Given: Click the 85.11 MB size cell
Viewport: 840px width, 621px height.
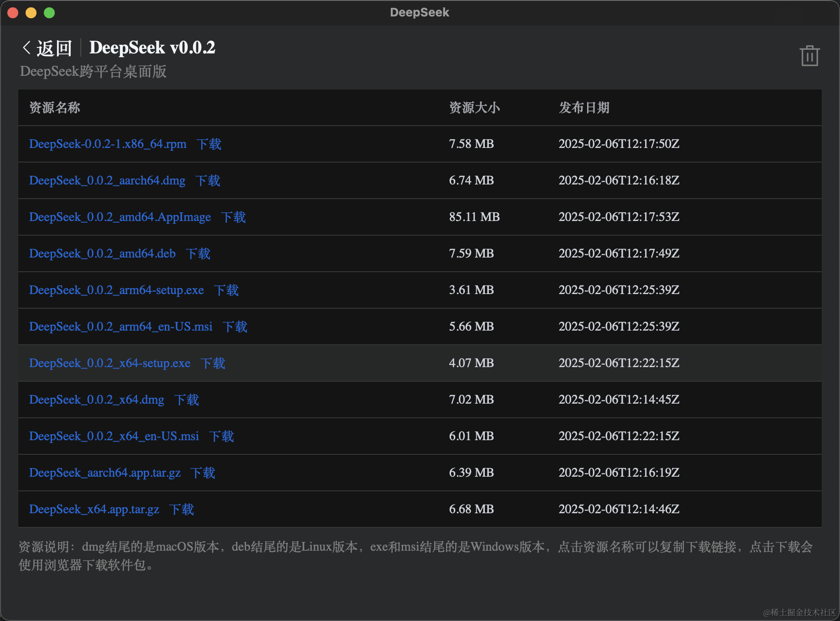Looking at the screenshot, I should point(474,217).
